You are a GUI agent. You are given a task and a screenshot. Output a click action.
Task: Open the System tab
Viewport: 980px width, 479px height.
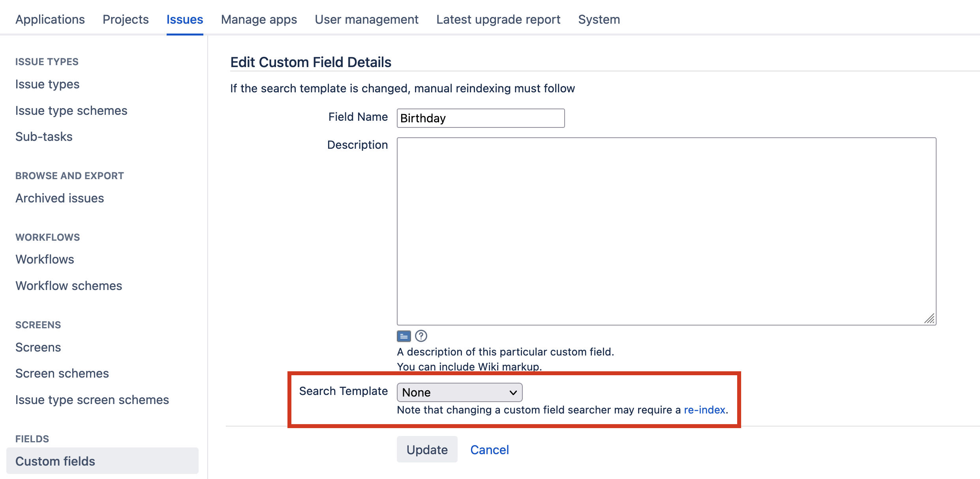(599, 19)
